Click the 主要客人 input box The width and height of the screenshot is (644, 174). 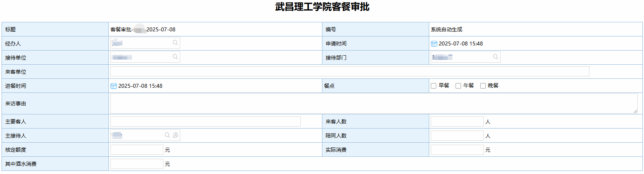pyautogui.click(x=205, y=121)
